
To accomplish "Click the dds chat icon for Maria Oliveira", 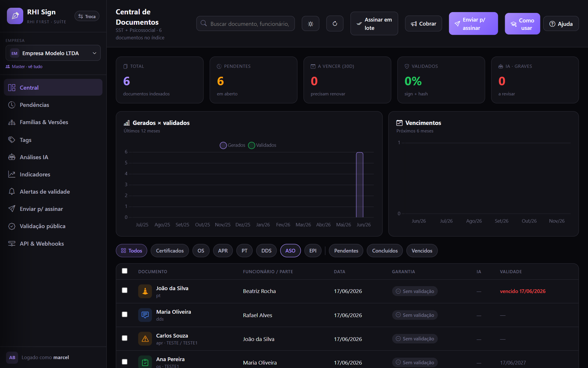I will 145,315.
